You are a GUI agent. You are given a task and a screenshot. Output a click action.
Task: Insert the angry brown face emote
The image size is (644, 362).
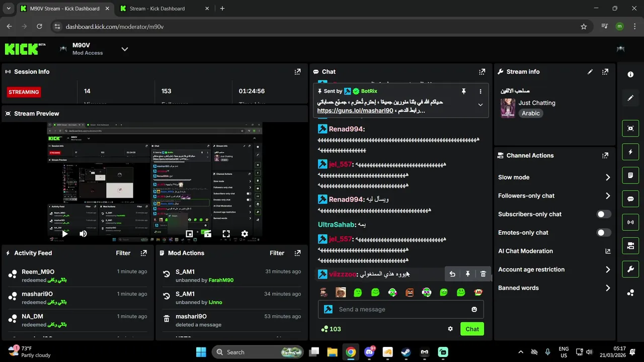[x=410, y=292]
